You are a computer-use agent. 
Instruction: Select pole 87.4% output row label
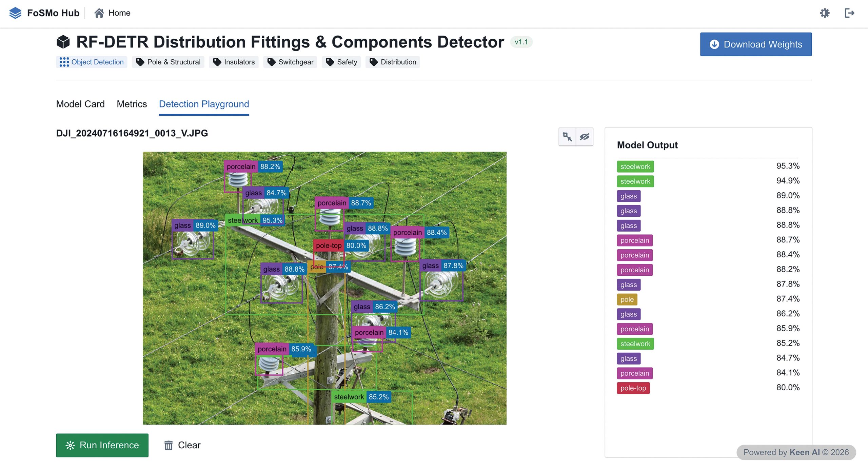pyautogui.click(x=627, y=299)
